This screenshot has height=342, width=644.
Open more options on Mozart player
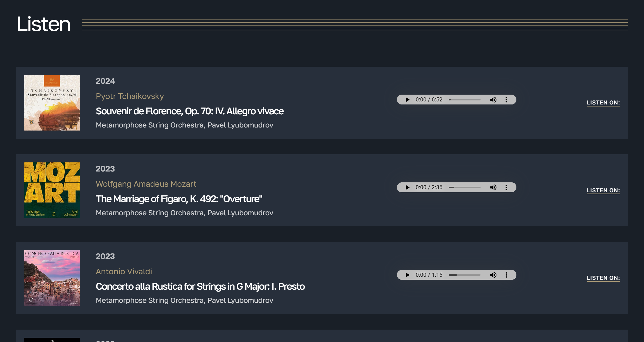[506, 187]
